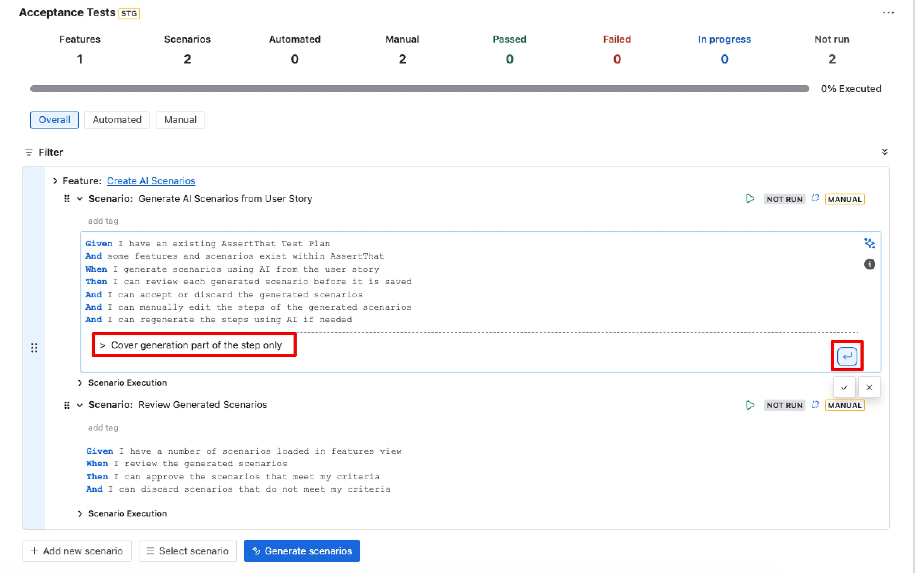Viewport: 924px width, 573px height.
Task: Expand the Filter panel double chevron
Action: 884,152
